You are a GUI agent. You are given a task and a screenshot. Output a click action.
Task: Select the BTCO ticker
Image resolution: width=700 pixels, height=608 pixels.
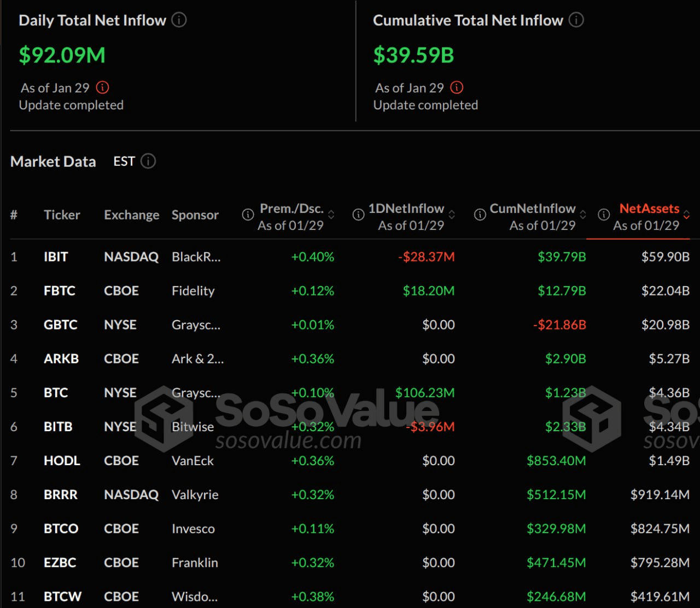tap(61, 528)
